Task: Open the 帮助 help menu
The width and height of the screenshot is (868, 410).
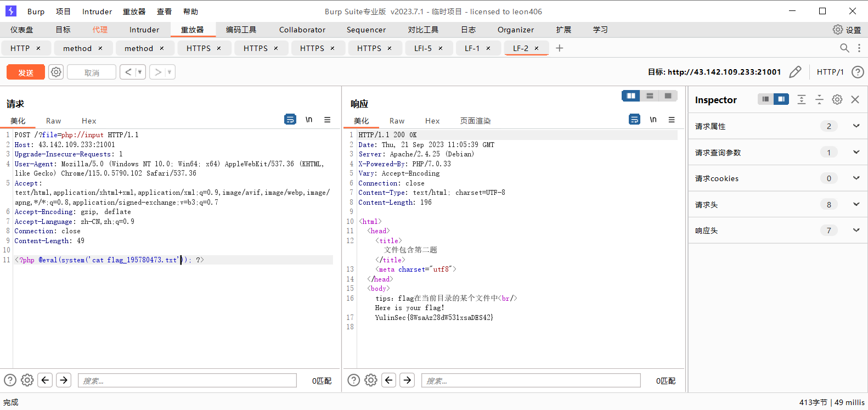Action: click(x=190, y=12)
